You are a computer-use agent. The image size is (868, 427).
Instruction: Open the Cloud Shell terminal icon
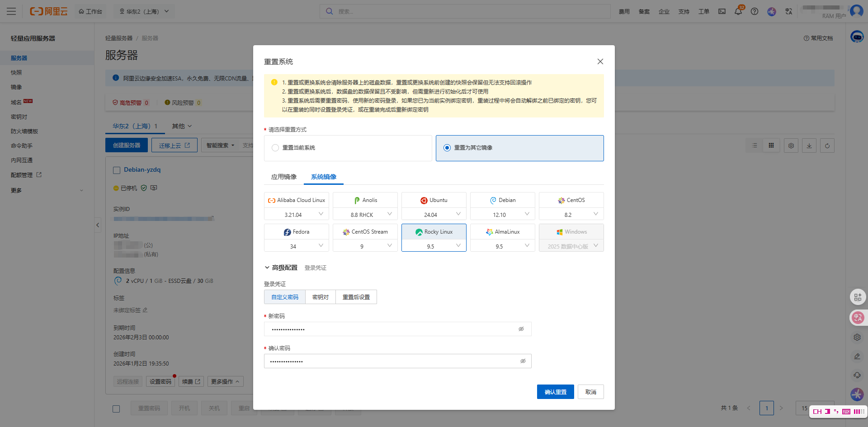pos(722,11)
